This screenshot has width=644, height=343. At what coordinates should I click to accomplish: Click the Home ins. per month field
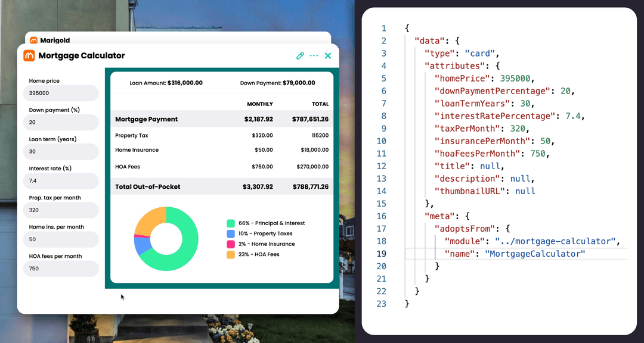click(61, 239)
